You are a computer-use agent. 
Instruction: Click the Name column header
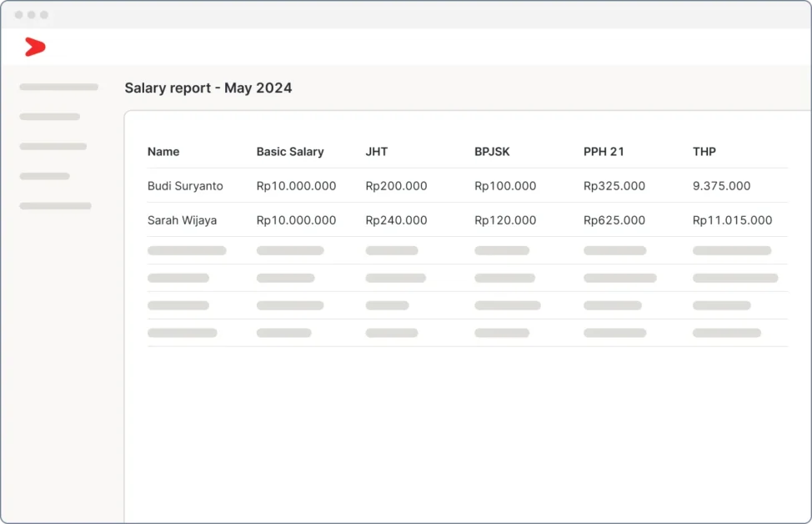pyautogui.click(x=163, y=152)
